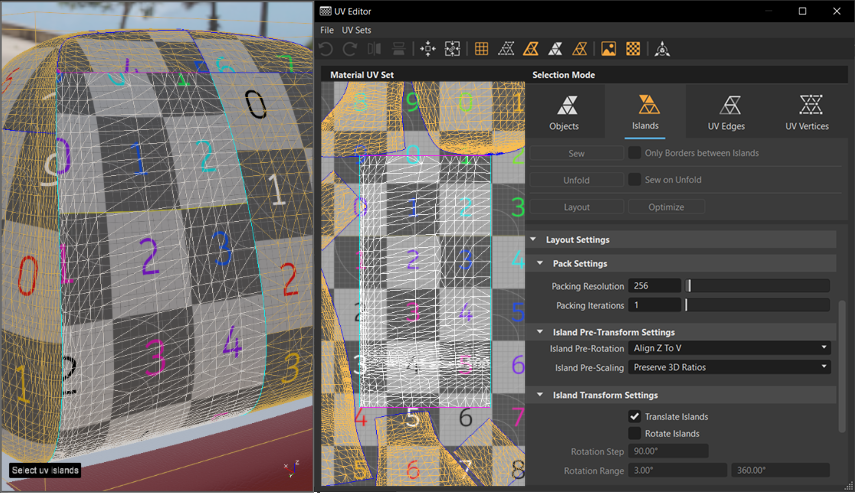
Task: Click the Packing Iterations slider
Action: click(757, 305)
